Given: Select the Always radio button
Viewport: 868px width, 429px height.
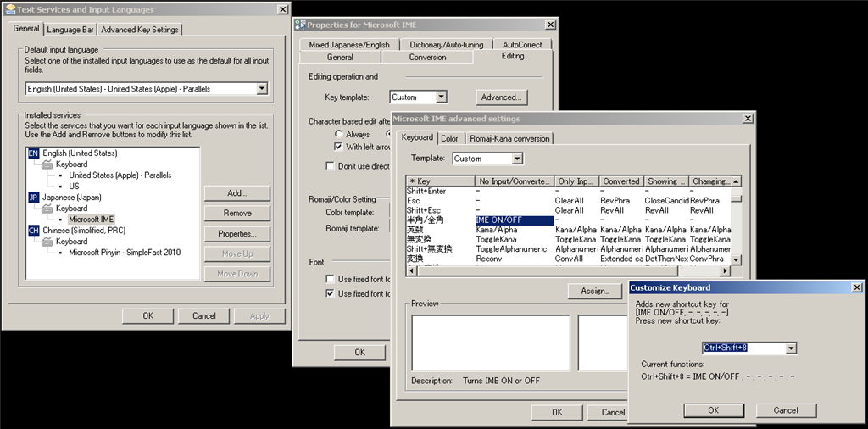Looking at the screenshot, I should click(339, 134).
